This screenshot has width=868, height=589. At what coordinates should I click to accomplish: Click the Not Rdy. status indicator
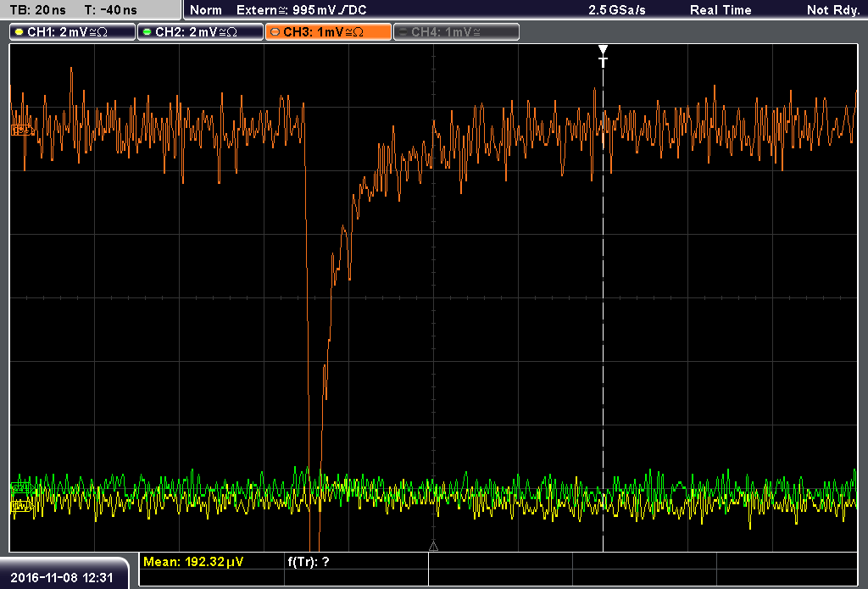833,10
